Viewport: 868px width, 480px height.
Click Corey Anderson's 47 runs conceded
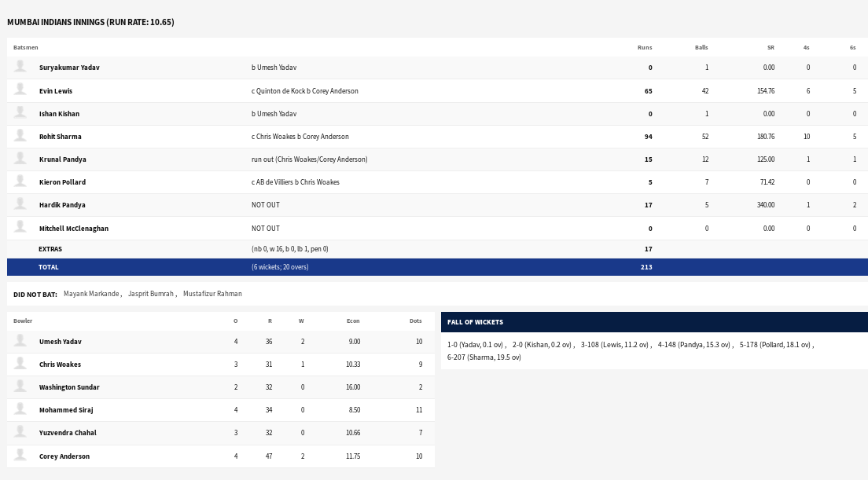coord(269,456)
